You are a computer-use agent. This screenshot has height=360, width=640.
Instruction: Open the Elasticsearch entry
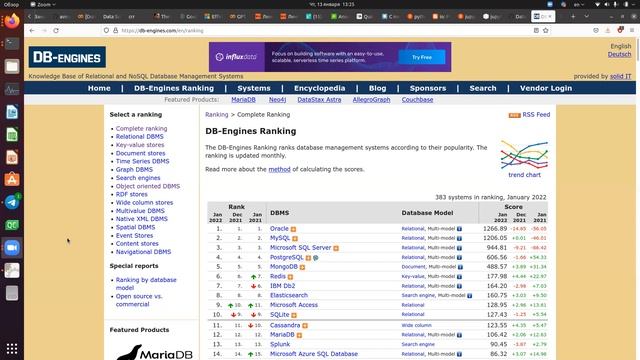point(289,295)
